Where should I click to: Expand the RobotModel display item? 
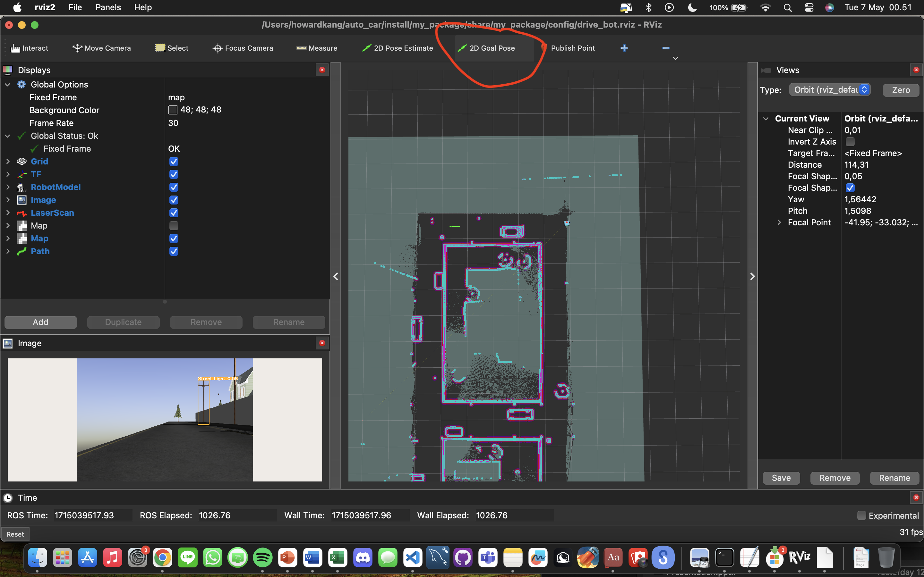(x=8, y=187)
